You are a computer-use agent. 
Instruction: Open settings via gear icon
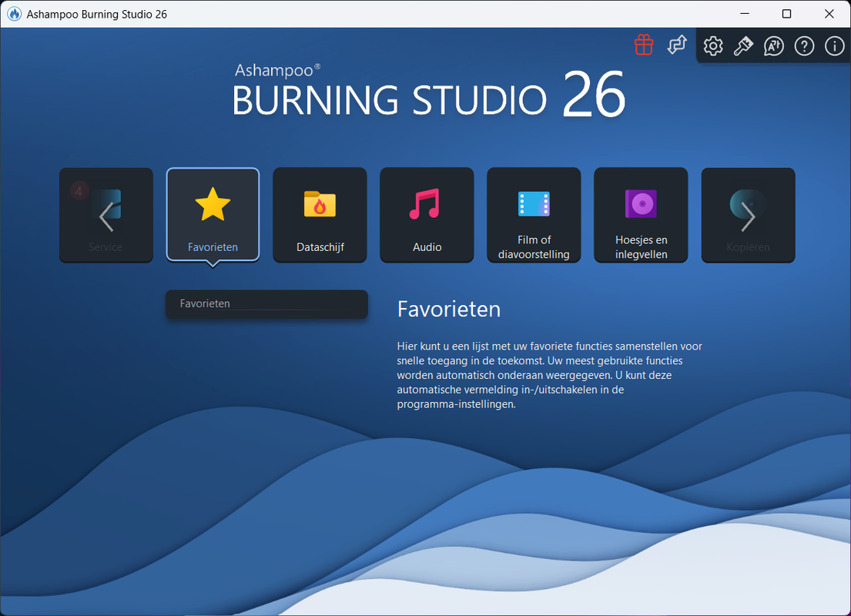pyautogui.click(x=712, y=46)
